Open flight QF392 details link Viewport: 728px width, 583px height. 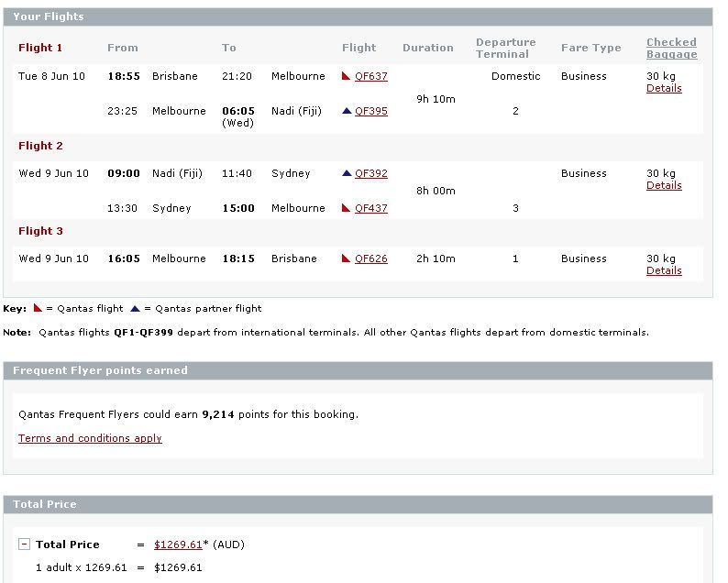pos(371,173)
